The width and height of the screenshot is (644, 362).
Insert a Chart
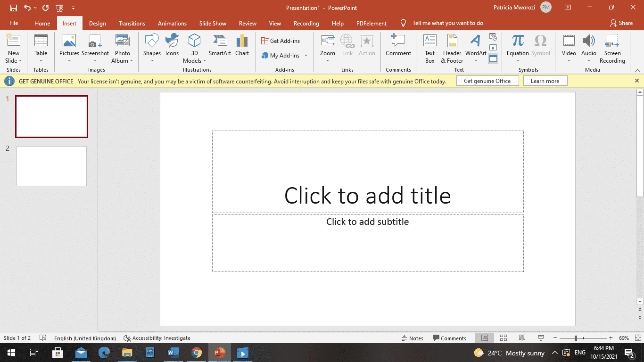(x=242, y=45)
